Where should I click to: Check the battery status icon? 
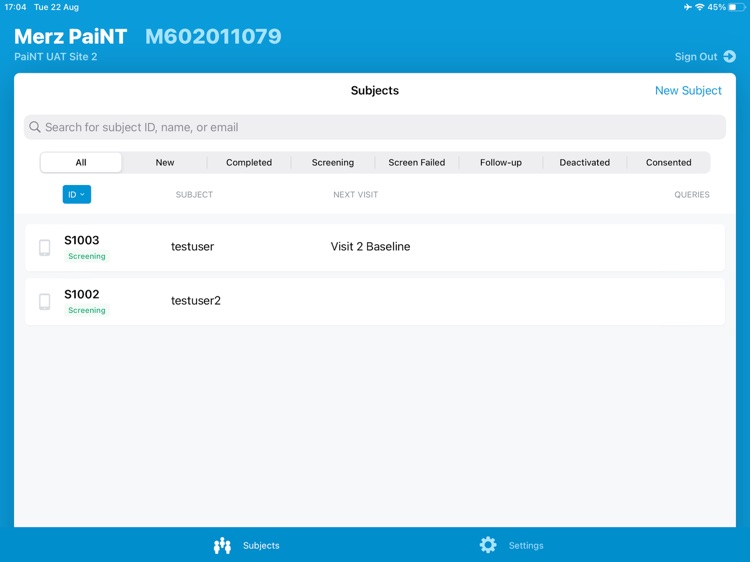pos(737,7)
